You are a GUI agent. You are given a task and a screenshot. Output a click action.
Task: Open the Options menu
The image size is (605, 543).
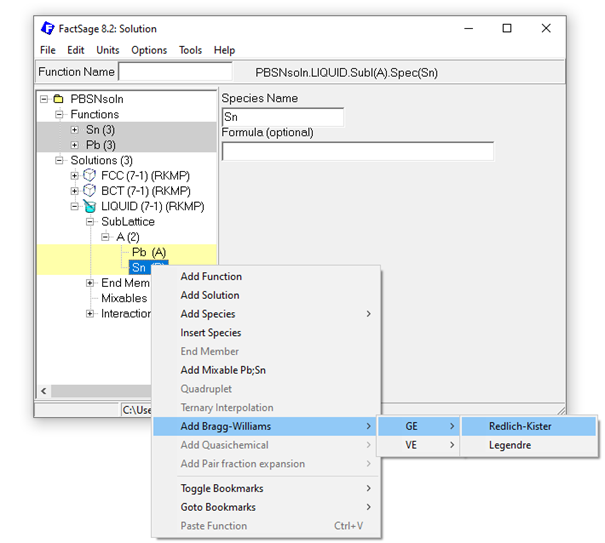(149, 50)
